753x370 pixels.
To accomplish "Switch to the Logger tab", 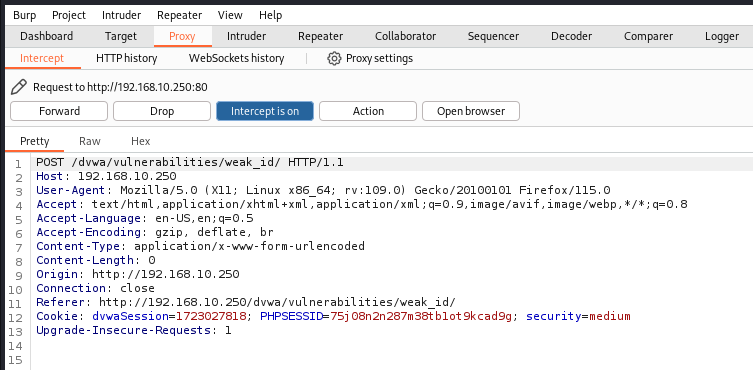I will click(722, 37).
